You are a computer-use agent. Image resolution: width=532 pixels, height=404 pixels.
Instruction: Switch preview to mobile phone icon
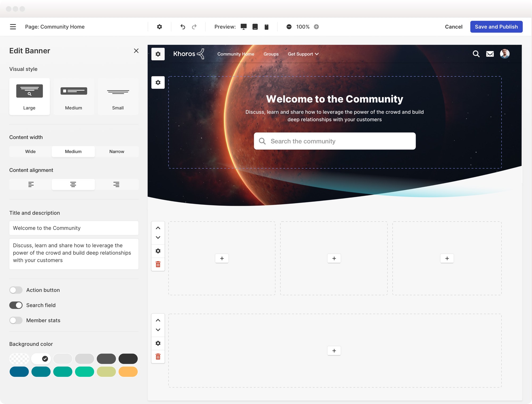(x=266, y=27)
